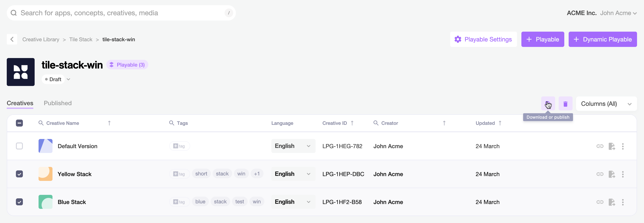Screen dimensions: 644x223
Task: Click Creative ID LPG-1HF2-B58
Action: click(342, 202)
